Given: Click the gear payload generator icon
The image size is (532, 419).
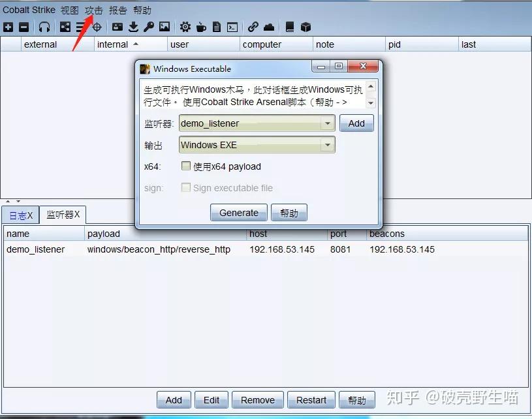Looking at the screenshot, I should pos(185,27).
